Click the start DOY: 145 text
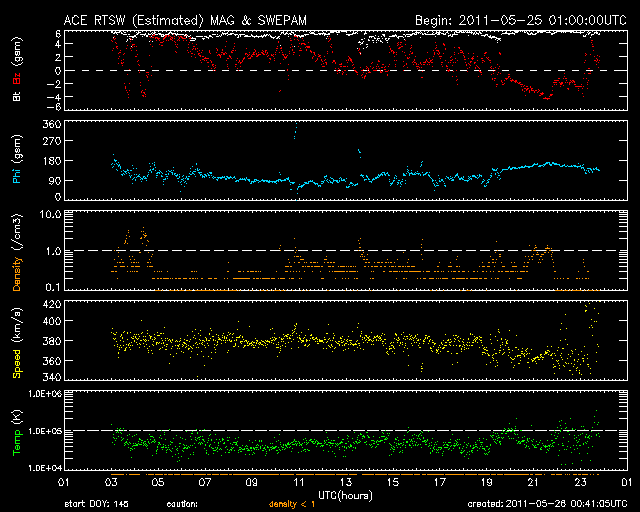The width and height of the screenshot is (640, 512). (96, 504)
